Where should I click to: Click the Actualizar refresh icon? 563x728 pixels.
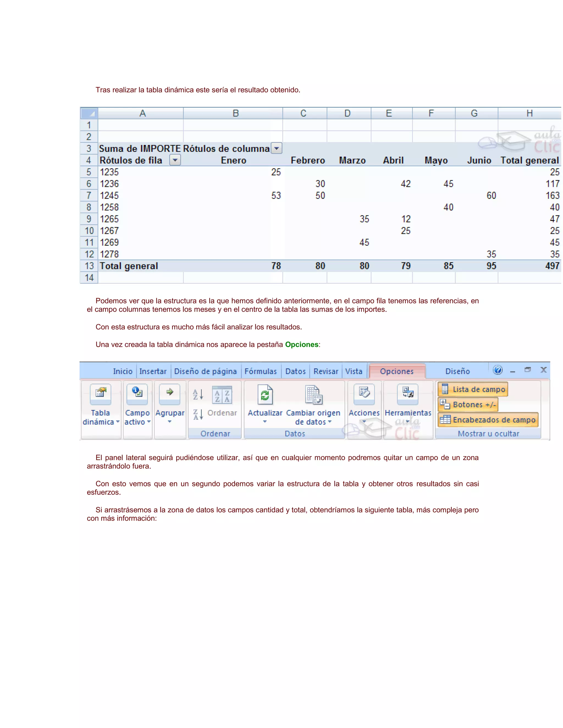(x=265, y=395)
